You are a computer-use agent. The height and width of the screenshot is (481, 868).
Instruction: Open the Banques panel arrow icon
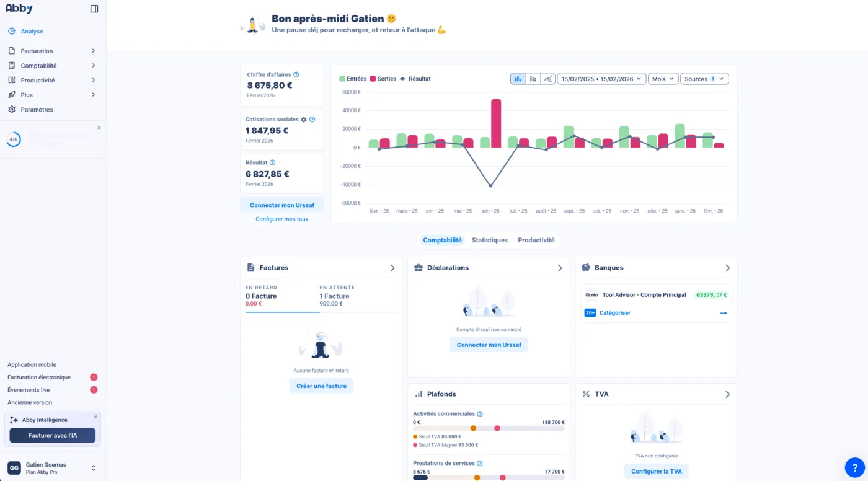point(728,267)
